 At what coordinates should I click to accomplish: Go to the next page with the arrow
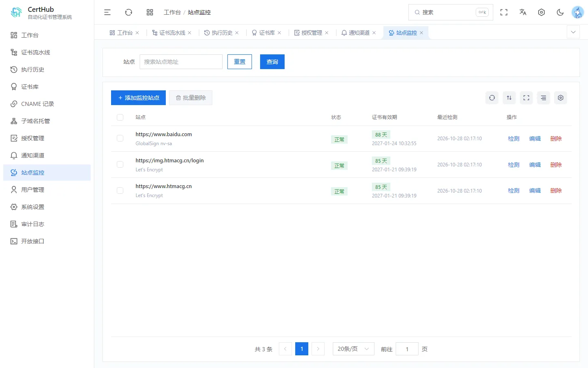(318, 349)
